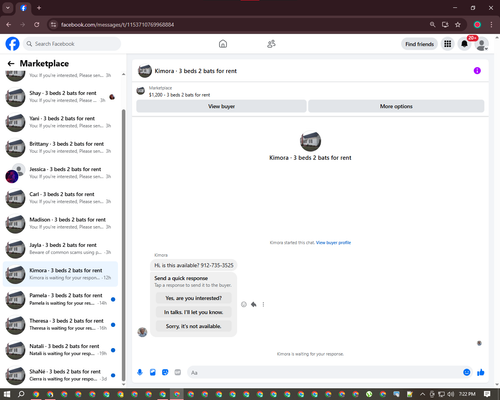500x400 pixels.
Task: Open Brittany's conversation
Action: pos(60,147)
